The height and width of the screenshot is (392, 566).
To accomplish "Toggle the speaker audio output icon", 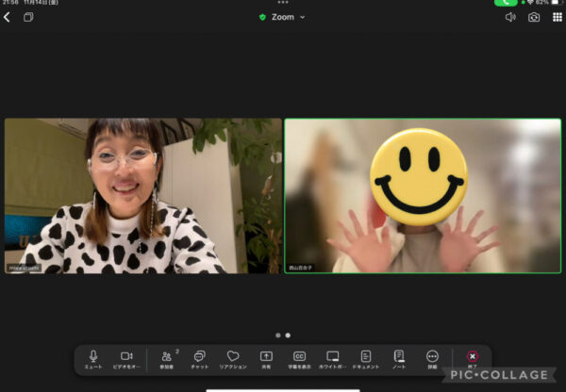I will [510, 17].
